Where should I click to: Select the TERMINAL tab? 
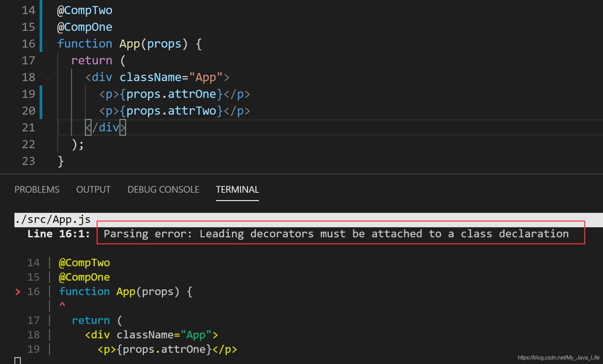point(237,189)
